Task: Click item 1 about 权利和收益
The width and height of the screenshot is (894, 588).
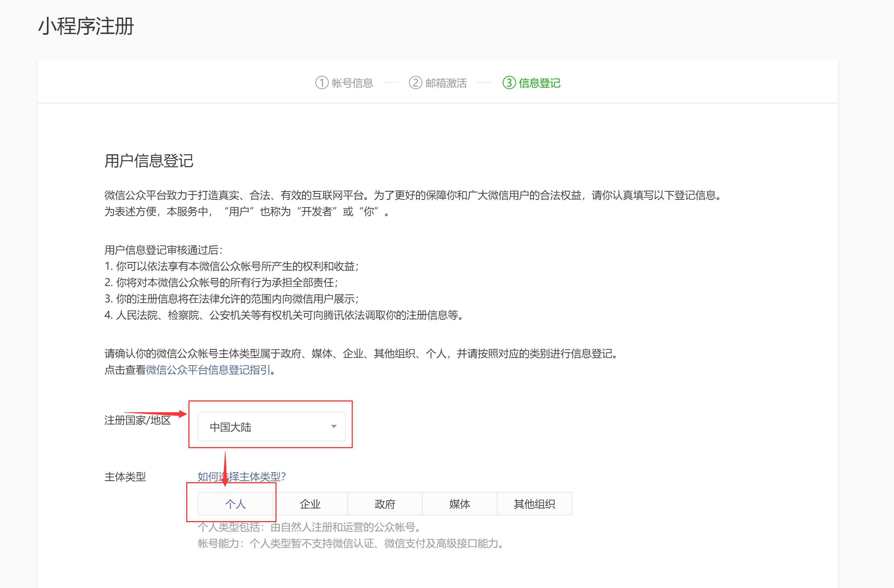Action: [232, 266]
